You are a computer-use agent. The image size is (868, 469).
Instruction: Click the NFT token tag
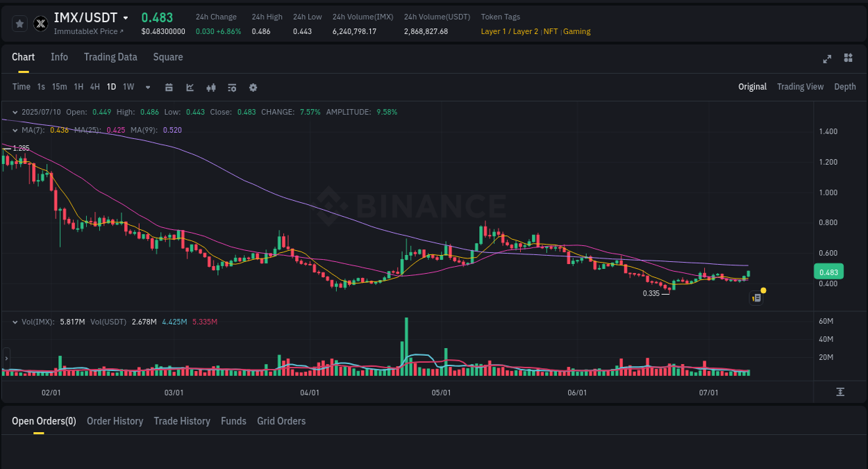pos(551,31)
